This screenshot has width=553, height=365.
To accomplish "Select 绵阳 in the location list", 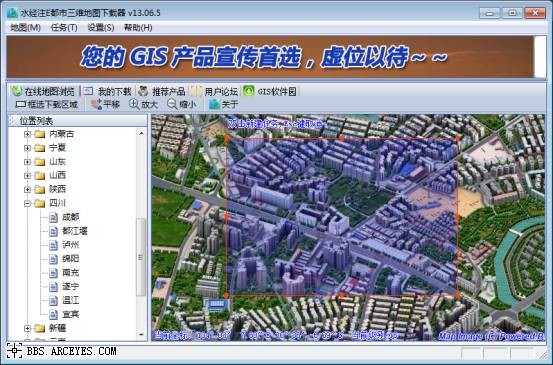I will pos(71,259).
